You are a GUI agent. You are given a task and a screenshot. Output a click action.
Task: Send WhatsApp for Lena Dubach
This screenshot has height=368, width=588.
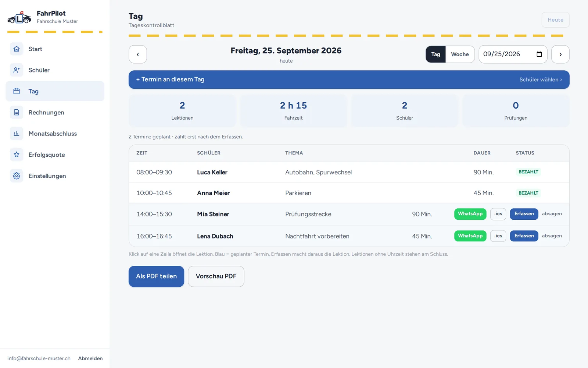pos(470,236)
